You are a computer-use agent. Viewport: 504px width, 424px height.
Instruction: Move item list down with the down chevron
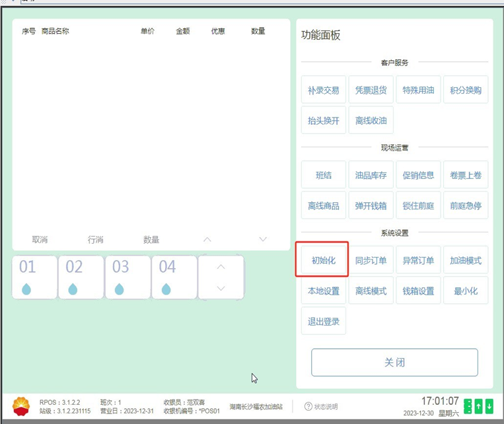point(263,239)
